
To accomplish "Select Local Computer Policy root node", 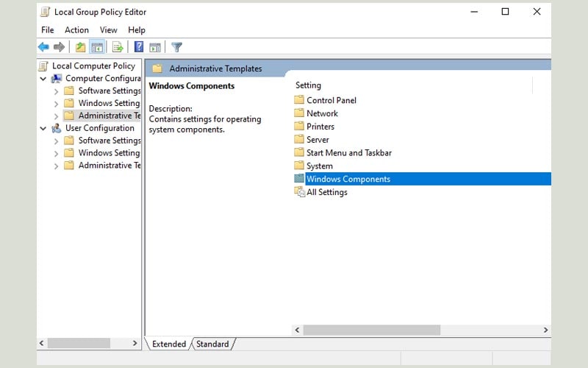I will (94, 66).
